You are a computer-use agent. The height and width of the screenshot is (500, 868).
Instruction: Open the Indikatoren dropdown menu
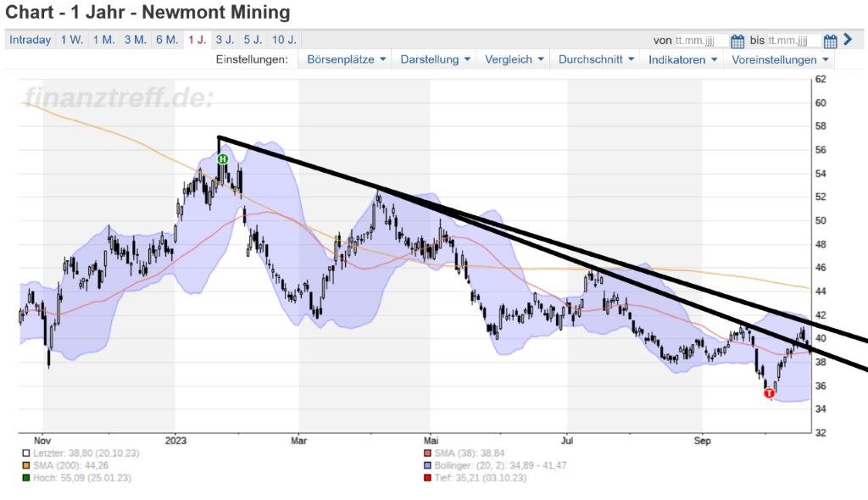point(682,59)
